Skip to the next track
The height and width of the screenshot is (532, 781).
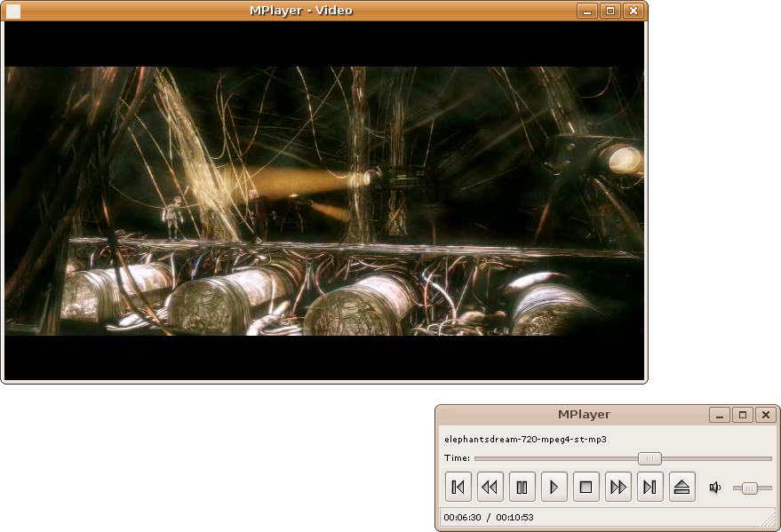(x=650, y=487)
